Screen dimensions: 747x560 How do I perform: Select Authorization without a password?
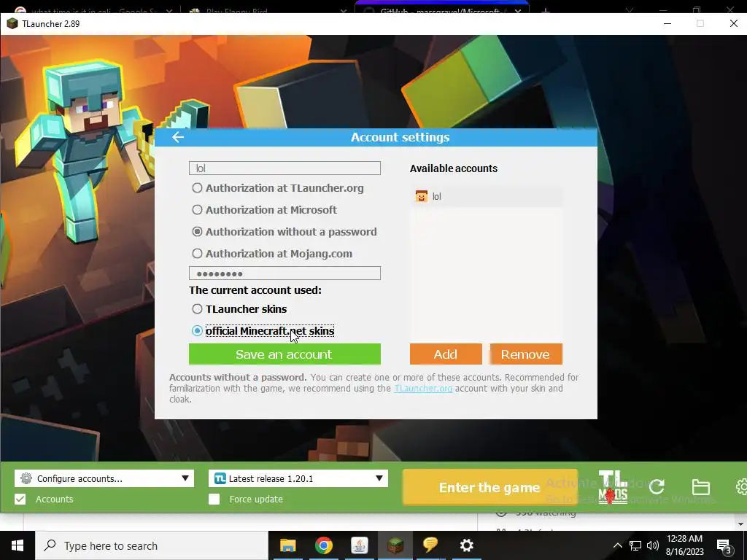pos(285,232)
